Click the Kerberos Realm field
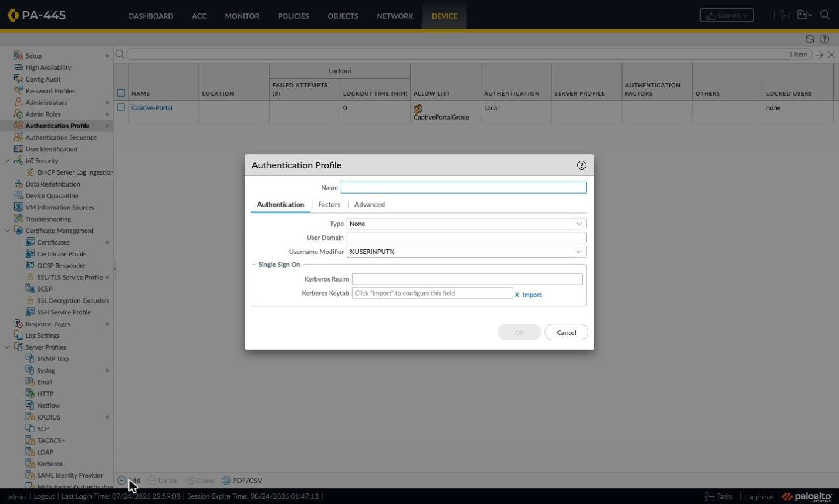 click(467, 279)
